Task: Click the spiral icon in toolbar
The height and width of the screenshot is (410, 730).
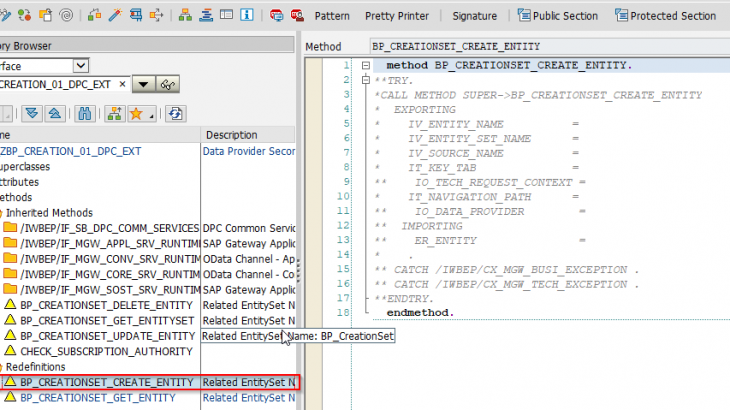Action: point(66,16)
